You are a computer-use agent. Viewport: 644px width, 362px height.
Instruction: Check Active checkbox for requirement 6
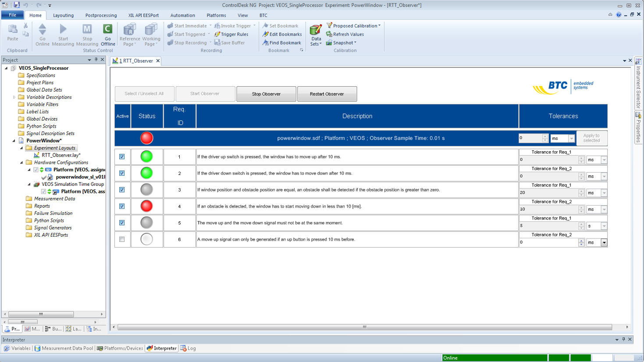coord(122,239)
